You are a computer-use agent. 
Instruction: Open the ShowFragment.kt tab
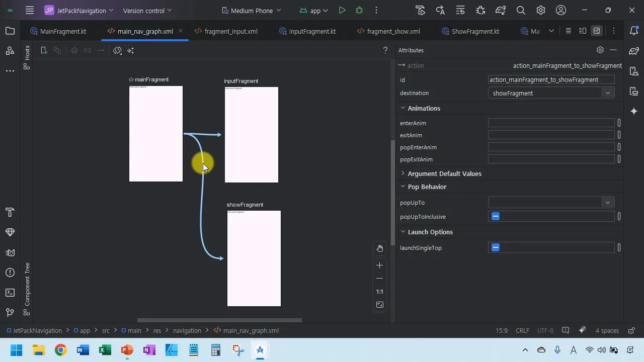[x=475, y=31]
